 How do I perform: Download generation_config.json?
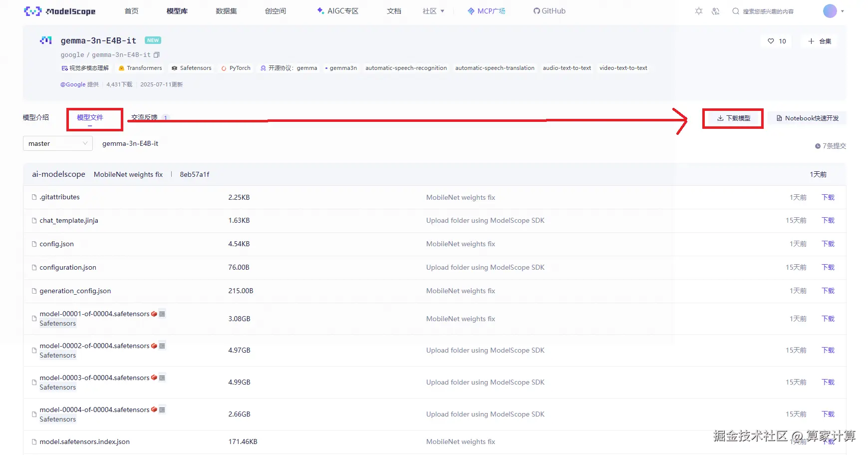coord(828,291)
